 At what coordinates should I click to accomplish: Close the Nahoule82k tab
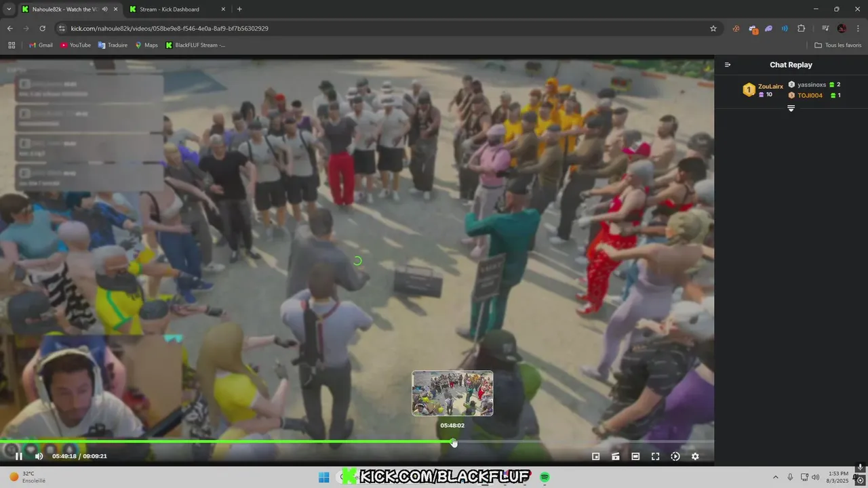(x=115, y=9)
